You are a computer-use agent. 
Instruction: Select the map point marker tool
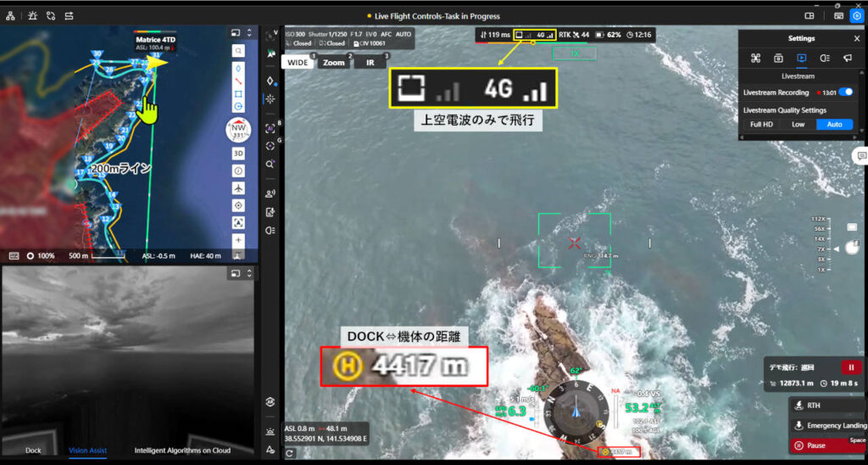pyautogui.click(x=238, y=68)
